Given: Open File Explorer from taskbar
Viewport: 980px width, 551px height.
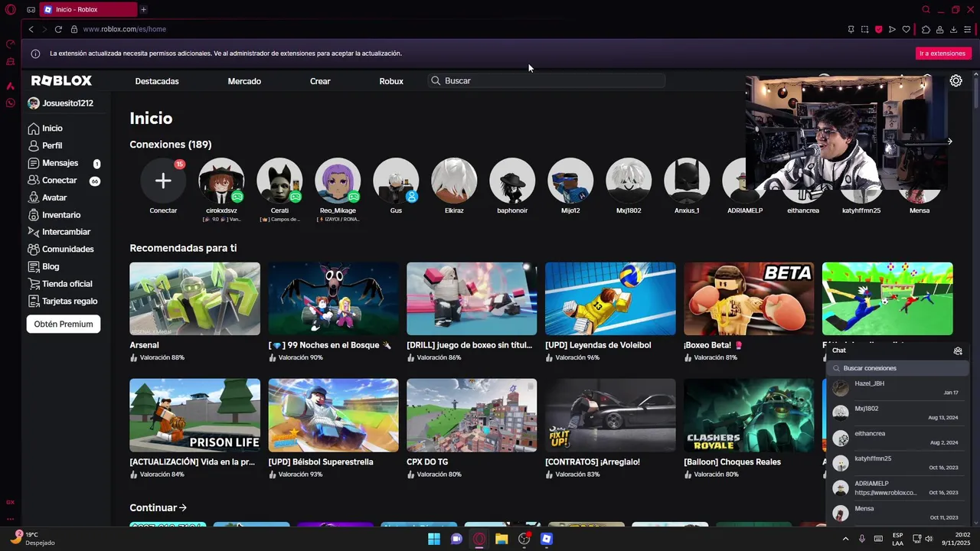Looking at the screenshot, I should pyautogui.click(x=501, y=539).
